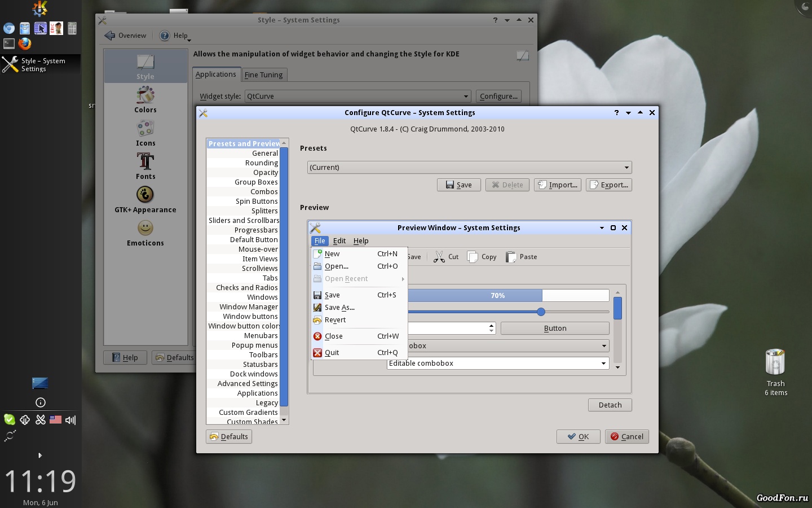
Task: Choose Save from the File menu
Action: click(x=359, y=295)
